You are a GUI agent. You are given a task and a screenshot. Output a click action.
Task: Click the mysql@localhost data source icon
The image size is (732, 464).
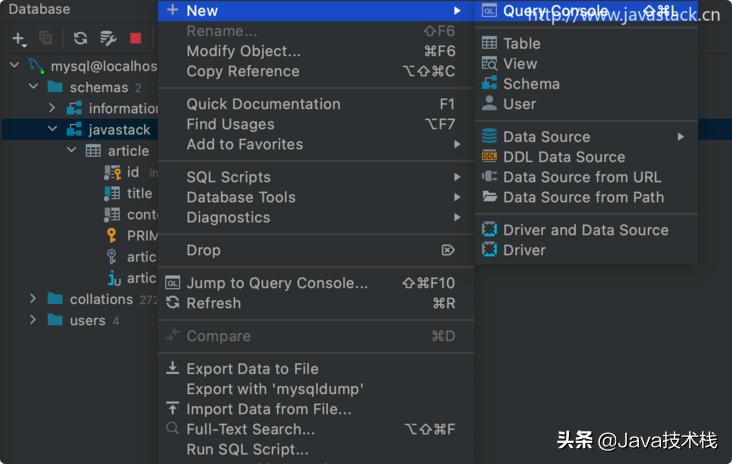click(36, 66)
